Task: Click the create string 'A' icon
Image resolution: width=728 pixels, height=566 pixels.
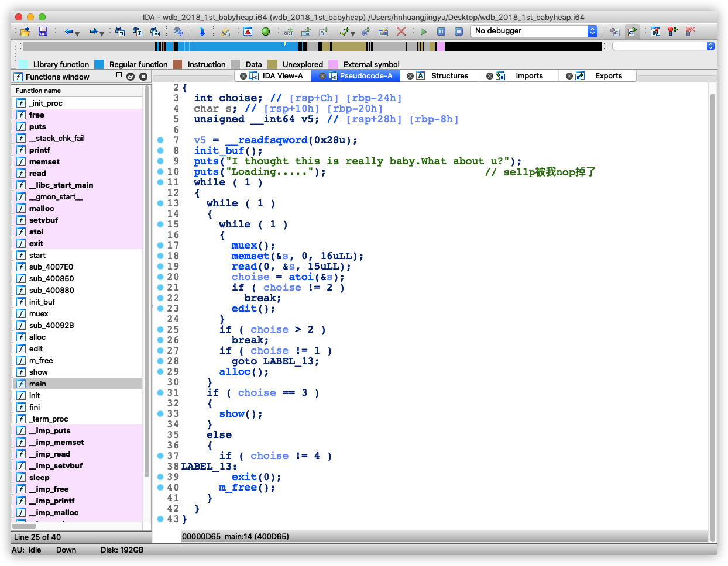Action: 324,32
